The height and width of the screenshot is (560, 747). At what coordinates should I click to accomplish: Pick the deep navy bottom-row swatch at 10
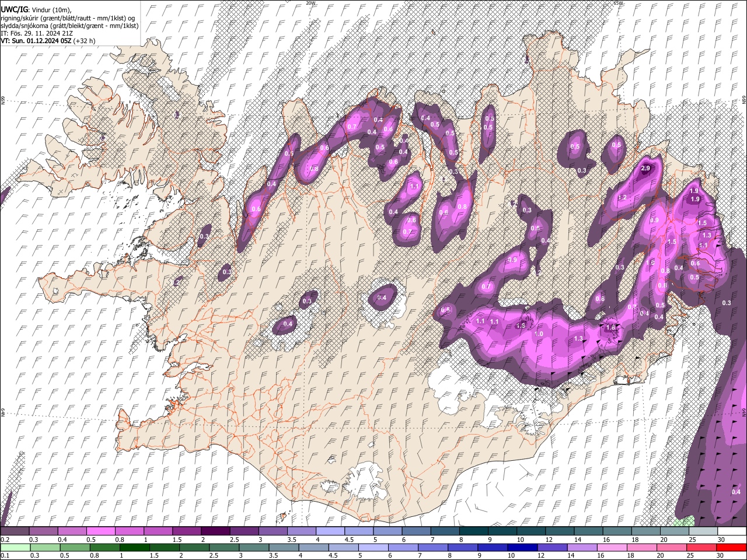pyautogui.click(x=522, y=547)
